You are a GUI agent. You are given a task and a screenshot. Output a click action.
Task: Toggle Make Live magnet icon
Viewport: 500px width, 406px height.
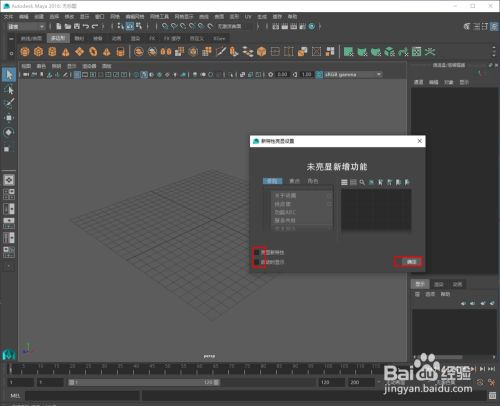point(210,26)
